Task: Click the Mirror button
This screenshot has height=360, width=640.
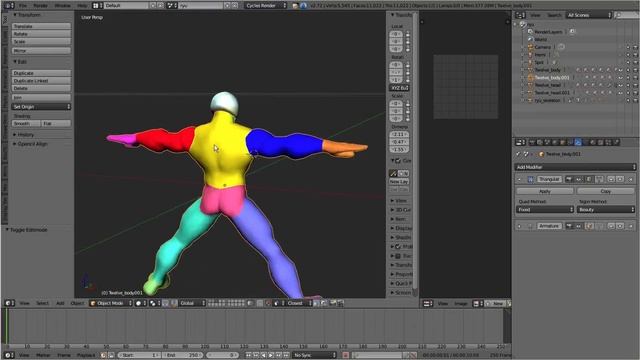Action: [41, 51]
